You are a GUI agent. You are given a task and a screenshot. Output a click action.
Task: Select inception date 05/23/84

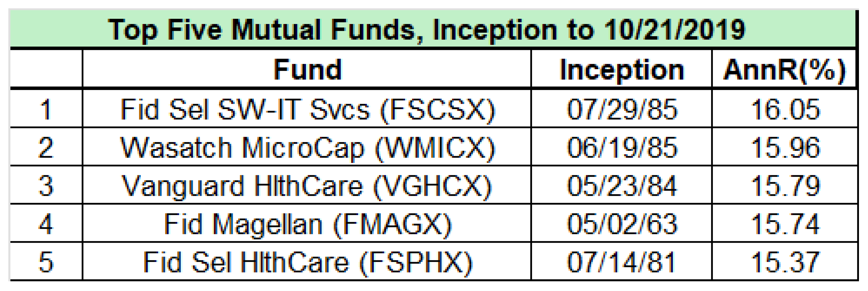[622, 186]
